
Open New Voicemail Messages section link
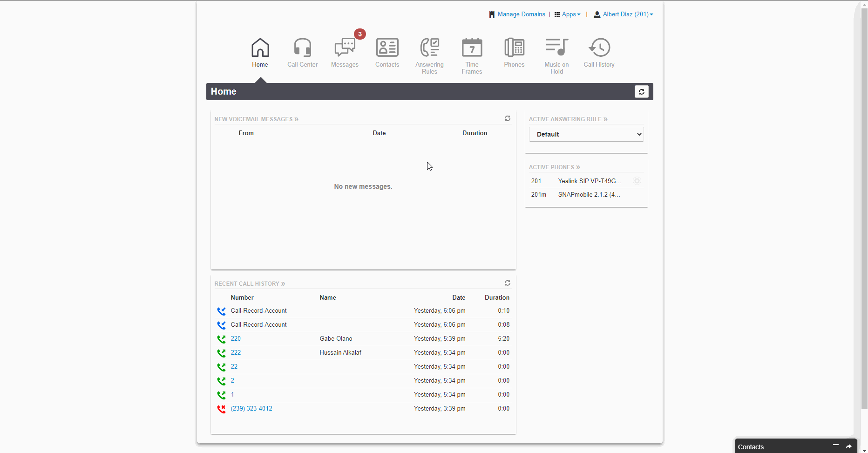(x=256, y=119)
